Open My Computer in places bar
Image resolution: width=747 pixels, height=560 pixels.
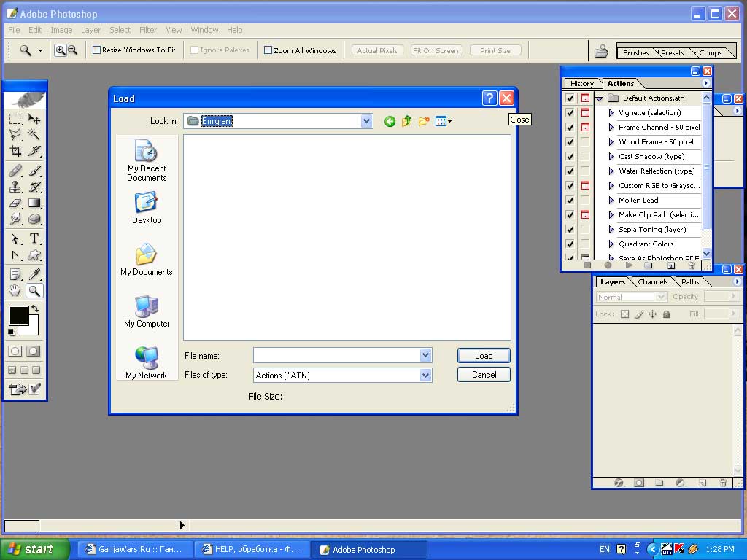pos(147,311)
